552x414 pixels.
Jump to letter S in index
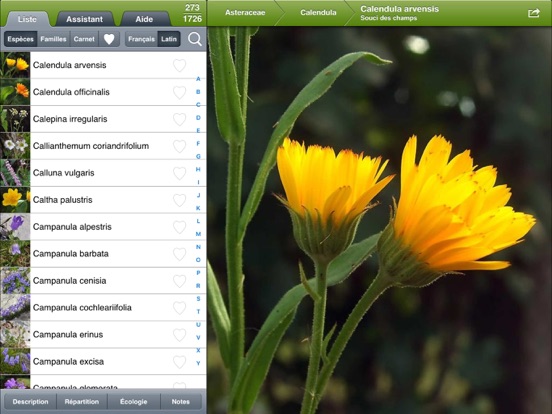pos(198,299)
